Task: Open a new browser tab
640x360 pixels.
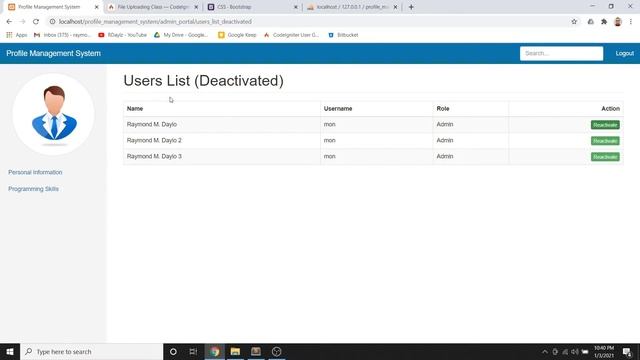Action: tap(411, 7)
